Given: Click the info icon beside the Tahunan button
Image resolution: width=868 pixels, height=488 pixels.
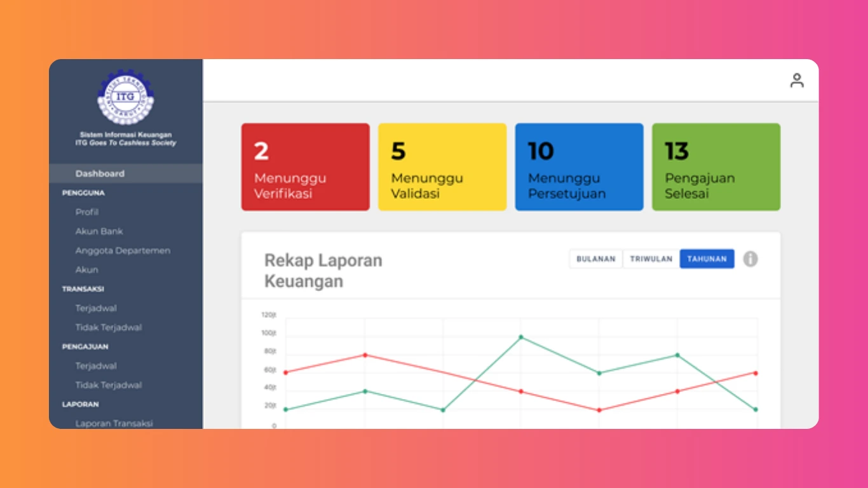Looking at the screenshot, I should tap(750, 259).
